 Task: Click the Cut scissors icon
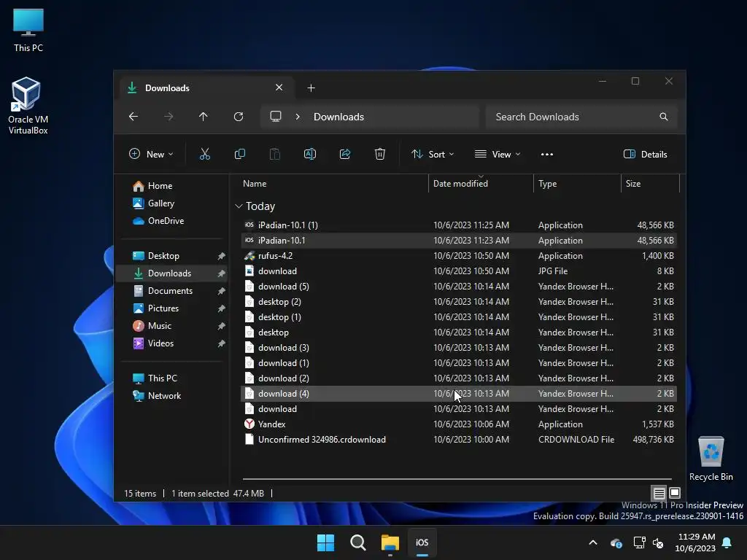click(204, 154)
